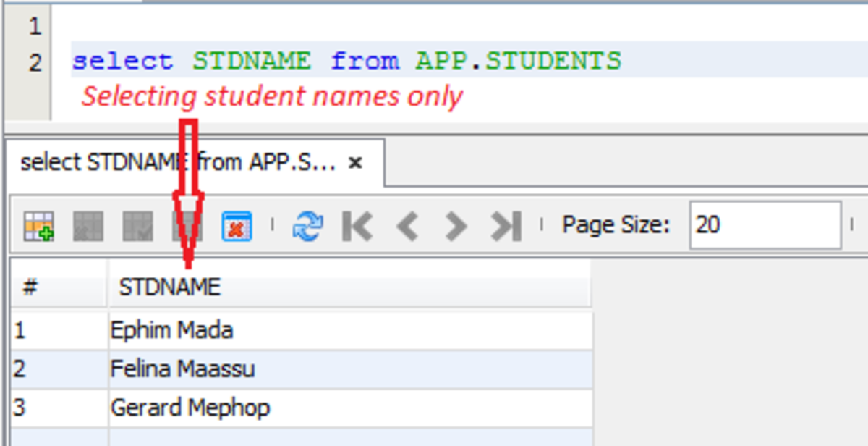The image size is (868, 446).
Task: Close the 'select STDNAME from APP.S...' tab
Action: (355, 164)
